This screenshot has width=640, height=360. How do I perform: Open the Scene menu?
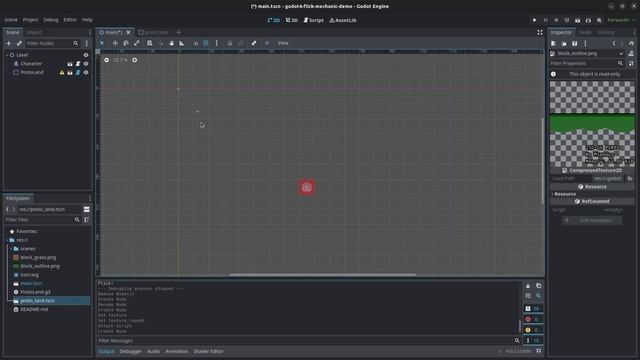pos(11,20)
